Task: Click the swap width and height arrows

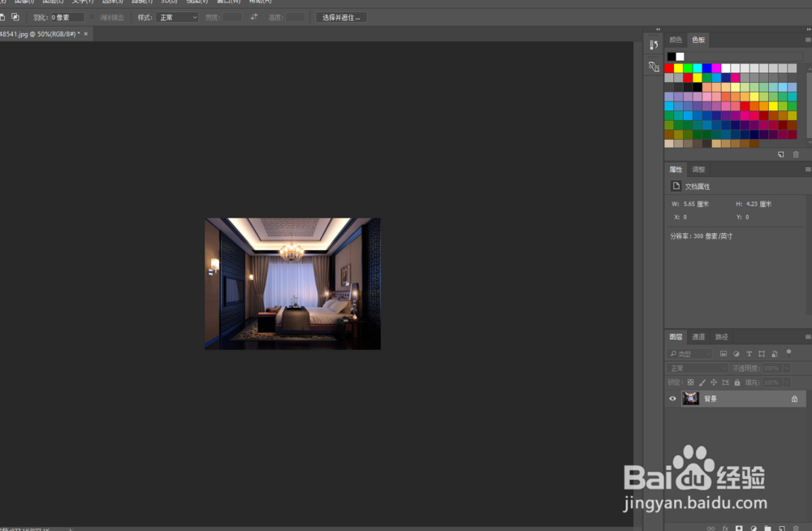Action: pyautogui.click(x=253, y=17)
